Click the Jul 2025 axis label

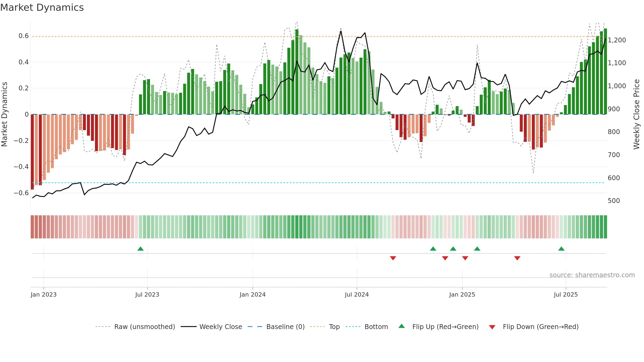point(566,294)
